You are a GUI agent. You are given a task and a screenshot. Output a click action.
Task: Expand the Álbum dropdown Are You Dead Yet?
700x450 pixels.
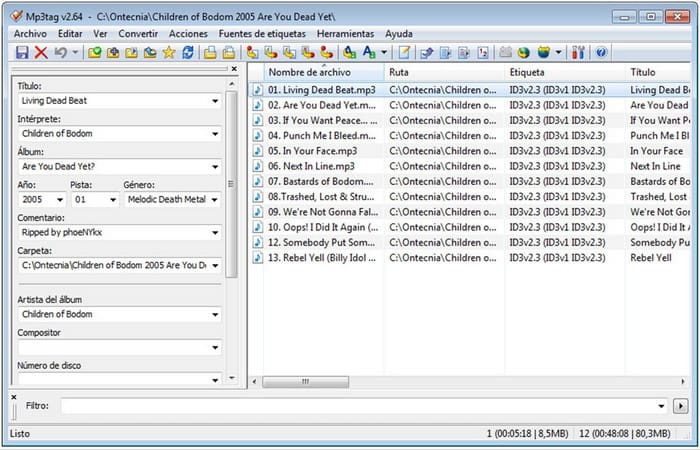coord(215,167)
